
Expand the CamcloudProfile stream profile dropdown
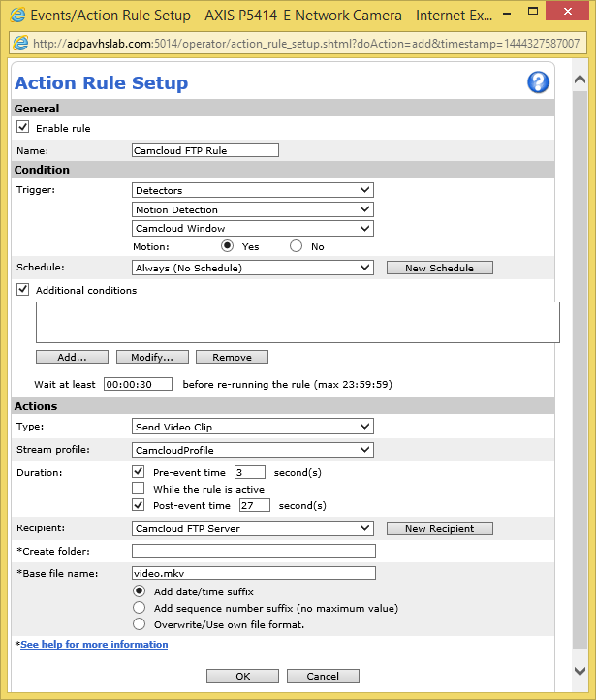coord(253,450)
